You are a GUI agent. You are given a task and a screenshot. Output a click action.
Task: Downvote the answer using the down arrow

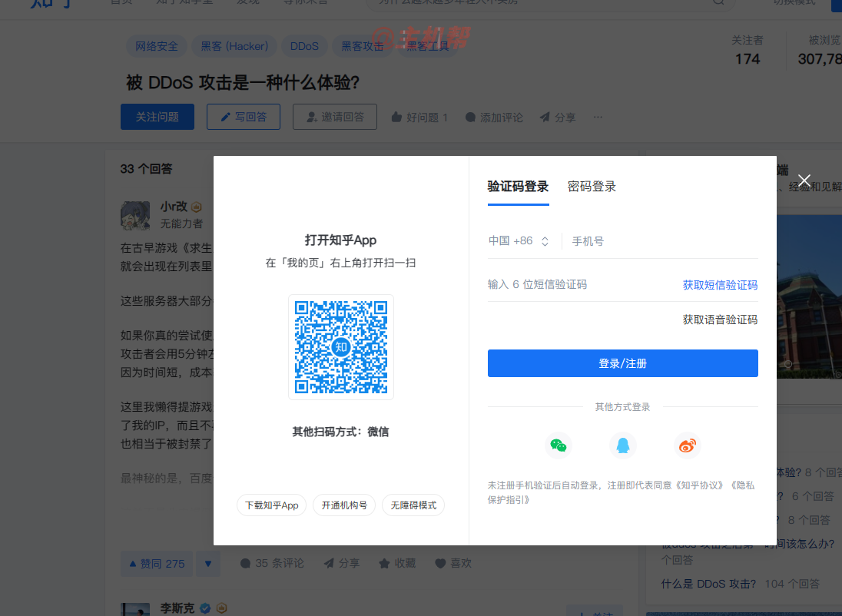(x=208, y=563)
